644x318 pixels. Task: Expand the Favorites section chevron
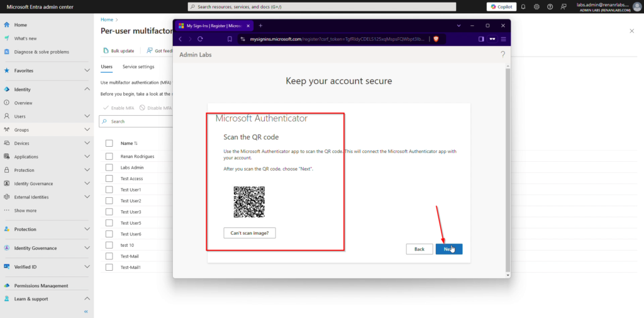(x=87, y=71)
